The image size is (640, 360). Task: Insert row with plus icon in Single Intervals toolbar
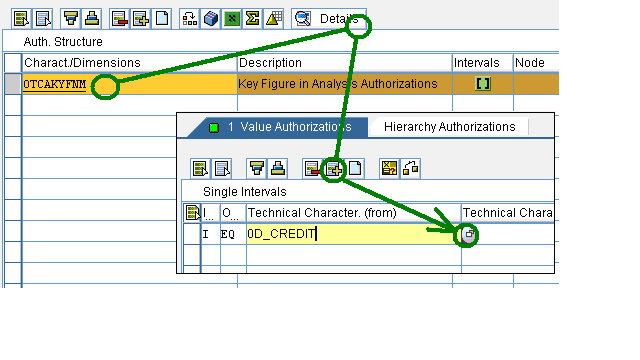(334, 168)
